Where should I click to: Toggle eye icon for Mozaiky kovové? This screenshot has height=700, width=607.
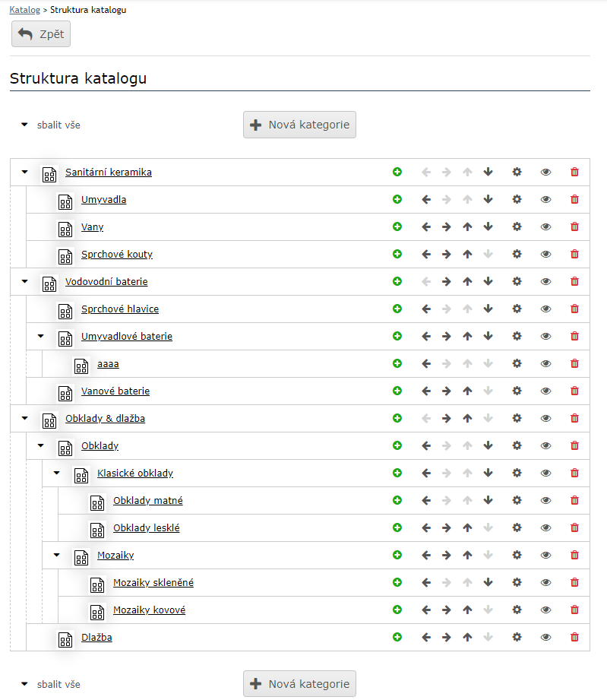click(x=545, y=610)
